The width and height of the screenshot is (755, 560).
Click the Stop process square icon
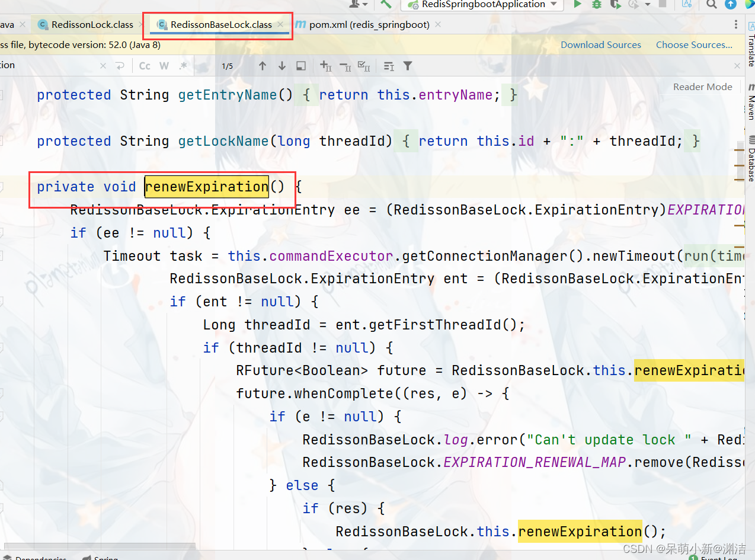pos(662,4)
